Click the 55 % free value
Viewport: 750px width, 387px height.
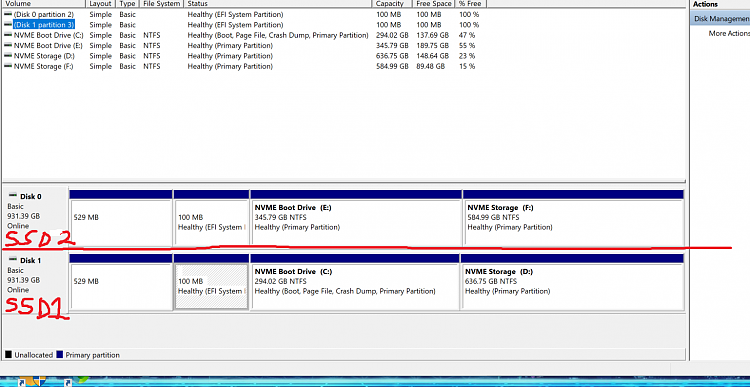467,46
